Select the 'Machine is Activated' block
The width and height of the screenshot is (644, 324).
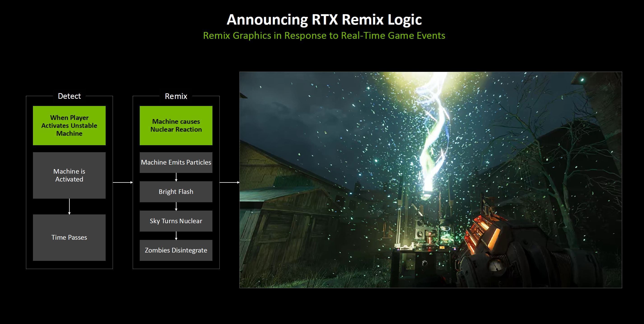point(69,175)
